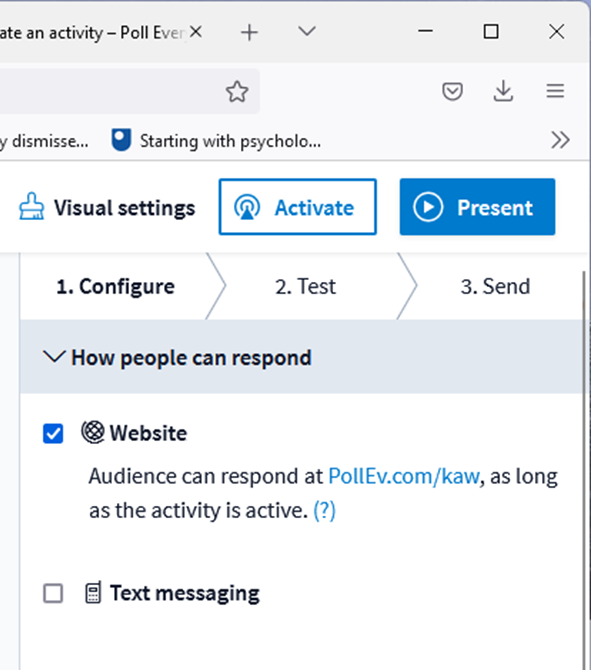Click the (?) help link

point(324,510)
